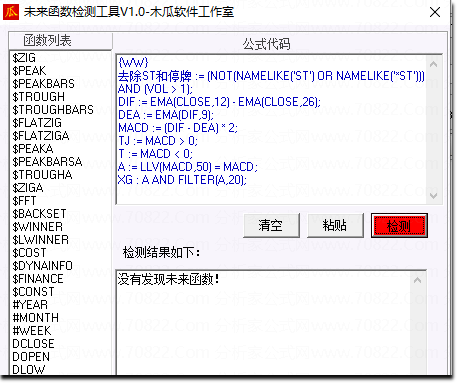Viewport: 458px width, 383px height.
Task: Click formula code scrollbar up arrow
Action: 433,64
